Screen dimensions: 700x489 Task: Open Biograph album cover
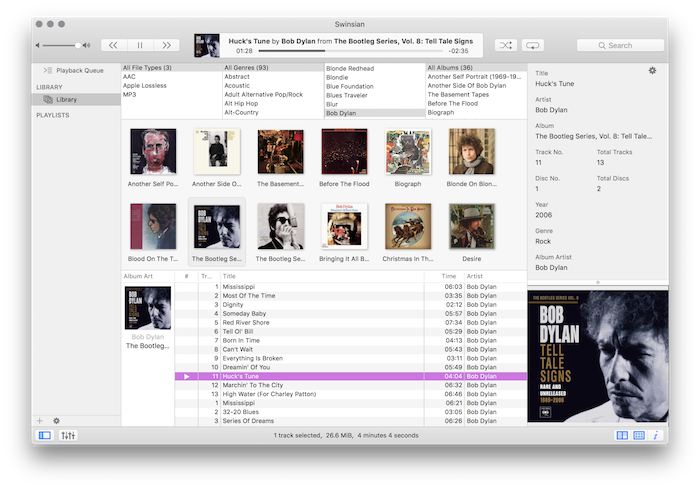408,151
